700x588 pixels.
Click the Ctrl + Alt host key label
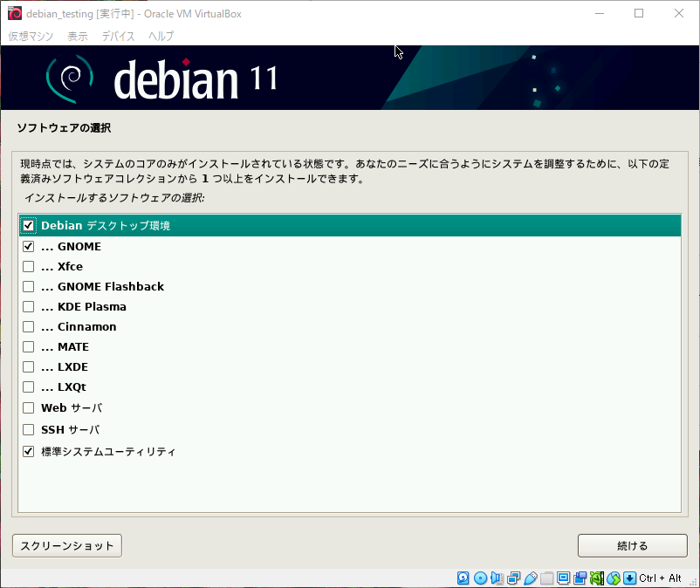pos(660,578)
